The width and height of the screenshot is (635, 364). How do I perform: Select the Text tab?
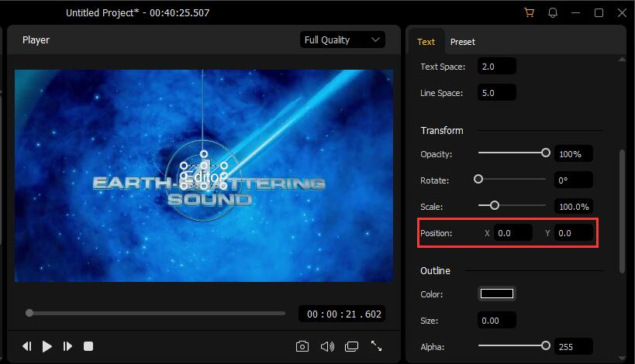point(426,42)
